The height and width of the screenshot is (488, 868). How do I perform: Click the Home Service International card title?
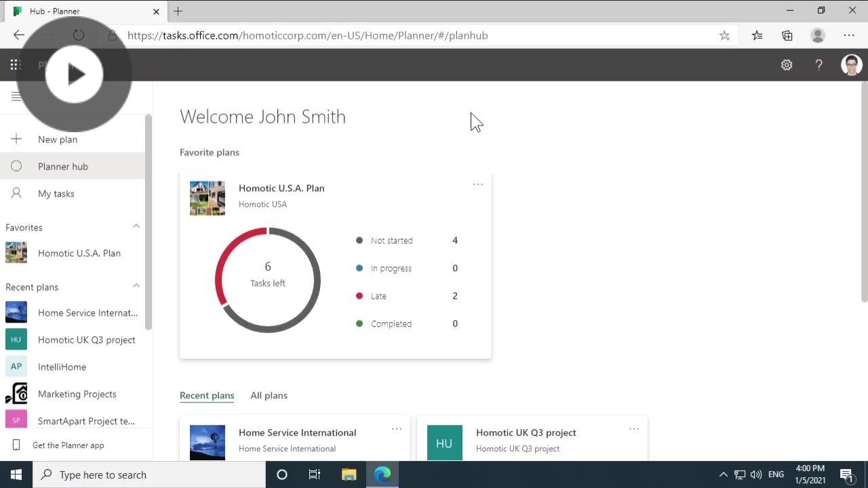(297, 432)
